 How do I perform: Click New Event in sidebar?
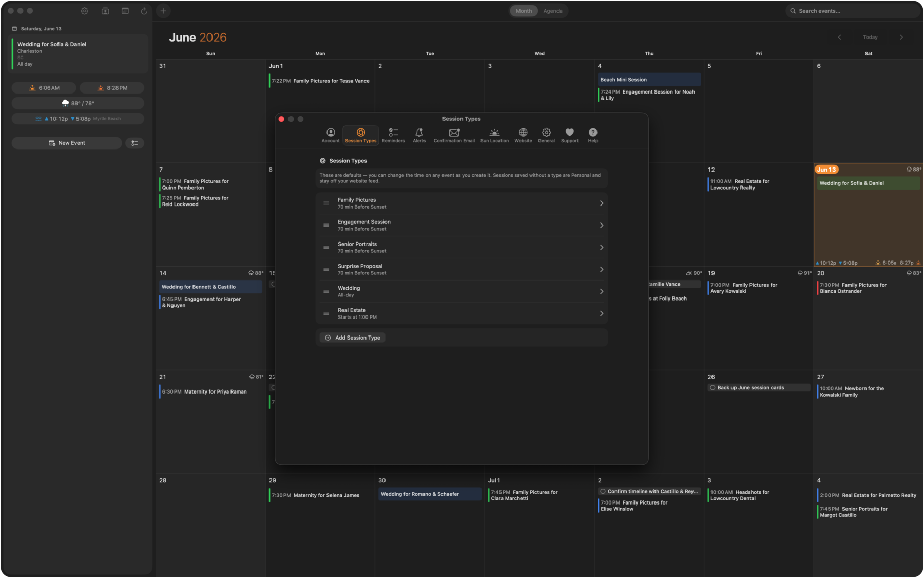point(67,143)
